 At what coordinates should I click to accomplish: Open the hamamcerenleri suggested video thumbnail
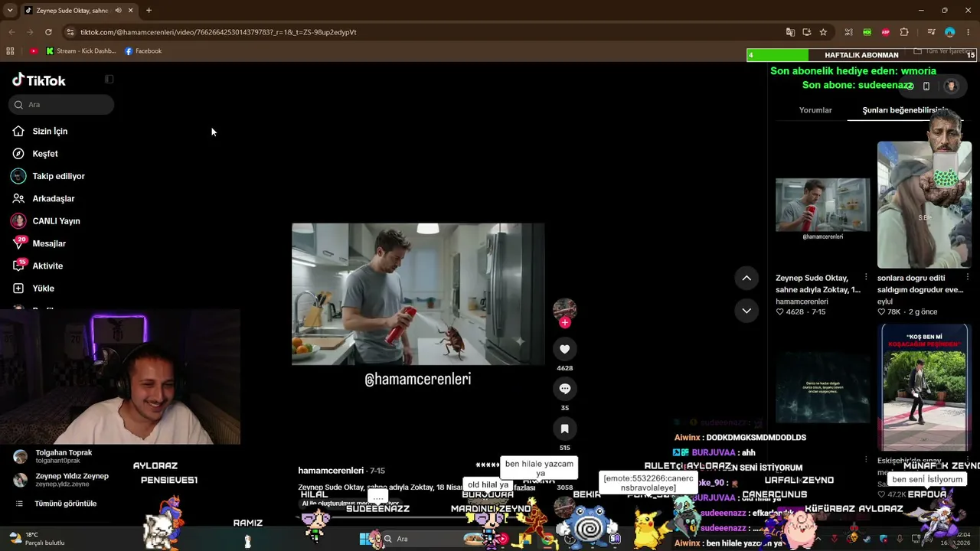[x=823, y=205]
